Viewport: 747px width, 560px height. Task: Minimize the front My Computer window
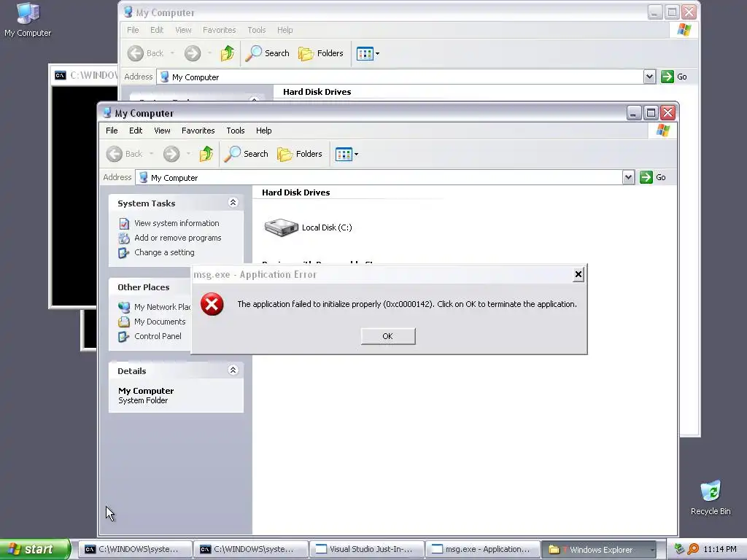click(634, 113)
